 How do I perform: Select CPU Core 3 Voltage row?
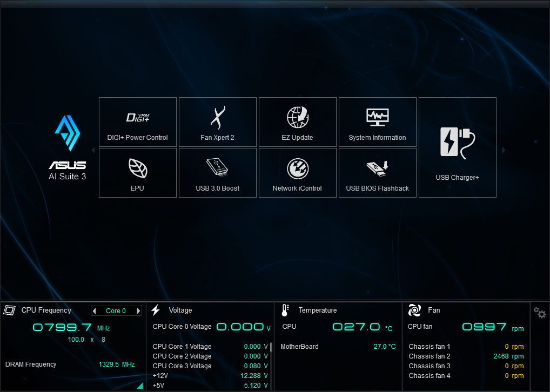[210, 366]
